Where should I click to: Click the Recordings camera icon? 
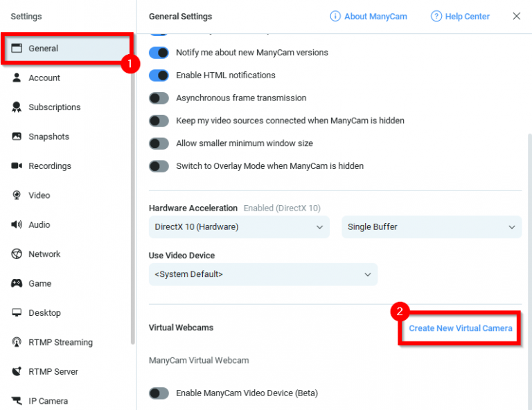[17, 166]
